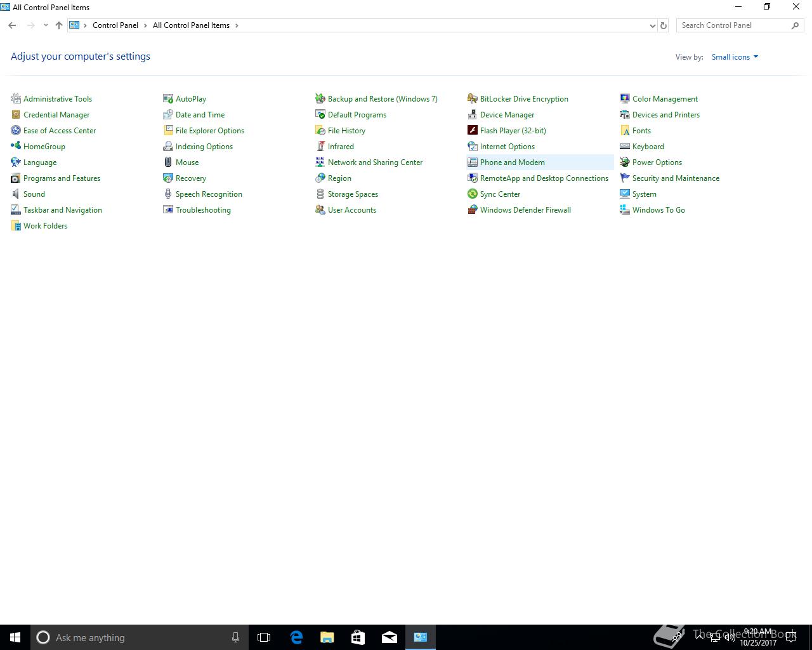Open the Ease of Access Center icon
Screen dimensions: 812x650
[16, 130]
